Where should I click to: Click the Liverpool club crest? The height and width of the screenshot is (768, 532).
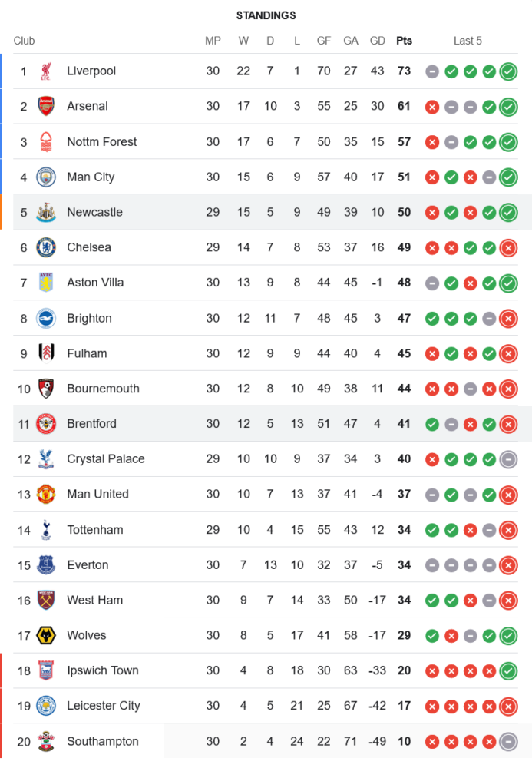46,71
